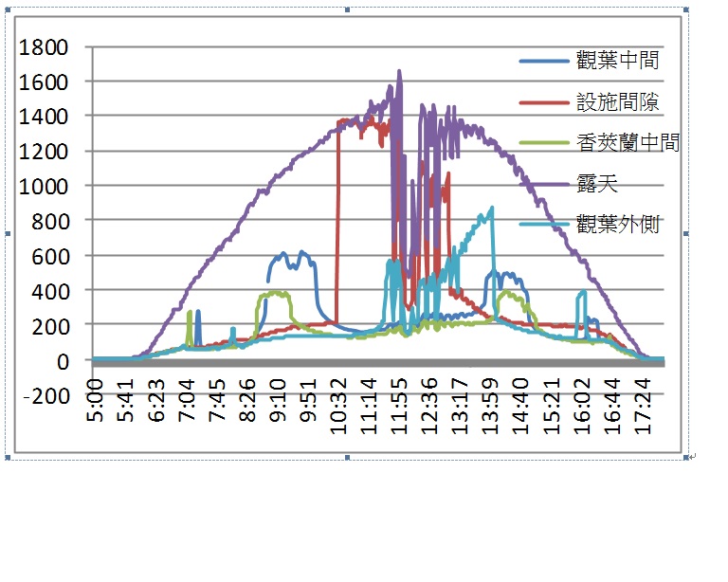This screenshot has height=582, width=728.
Task: Select the 觀葉外側 legend entry
Action: 590,224
